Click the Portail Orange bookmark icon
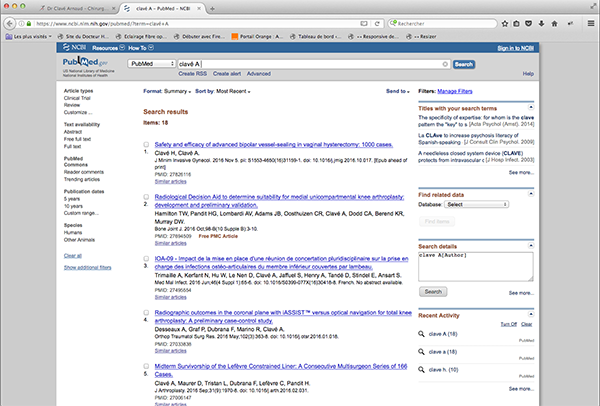Viewport: 600px width, 406px height. [235, 37]
